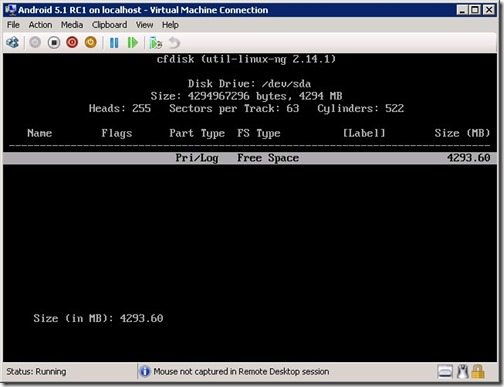Click the Status: Running text
The height and width of the screenshot is (387, 504).
click(x=36, y=371)
